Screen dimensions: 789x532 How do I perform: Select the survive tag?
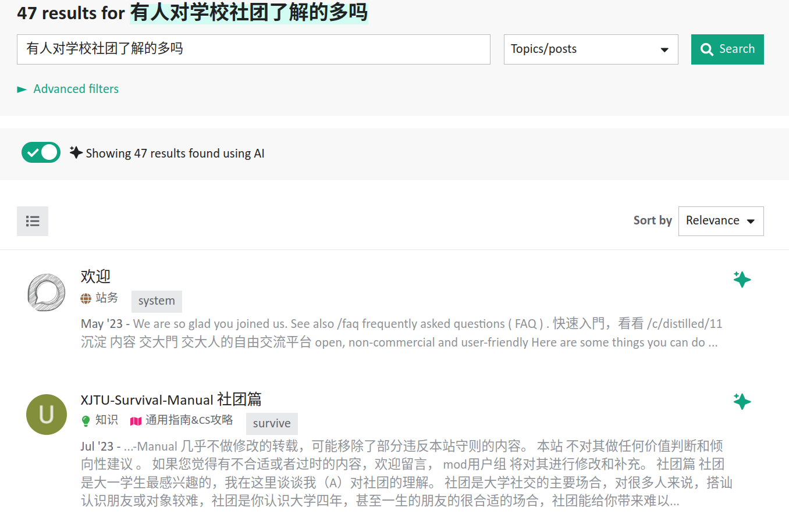272,423
